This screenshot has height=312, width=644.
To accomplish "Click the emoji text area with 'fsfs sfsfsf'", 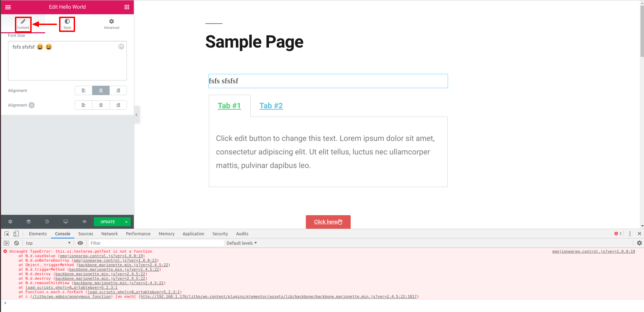I will 67,61.
